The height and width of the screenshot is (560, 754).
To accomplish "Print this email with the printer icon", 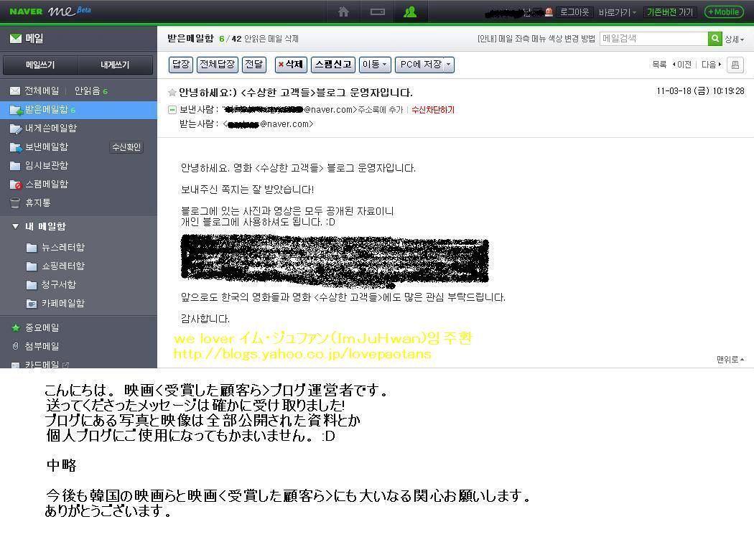I will click(x=735, y=65).
